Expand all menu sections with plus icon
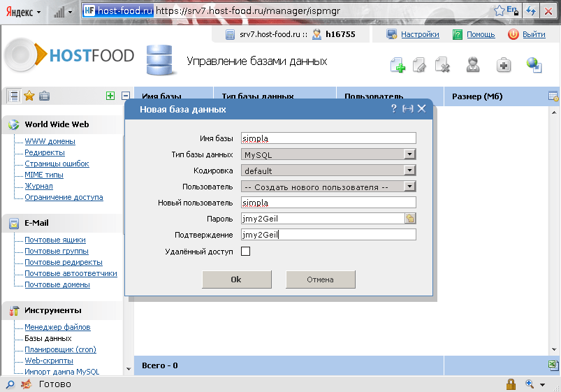This screenshot has height=392, width=561. coord(110,96)
